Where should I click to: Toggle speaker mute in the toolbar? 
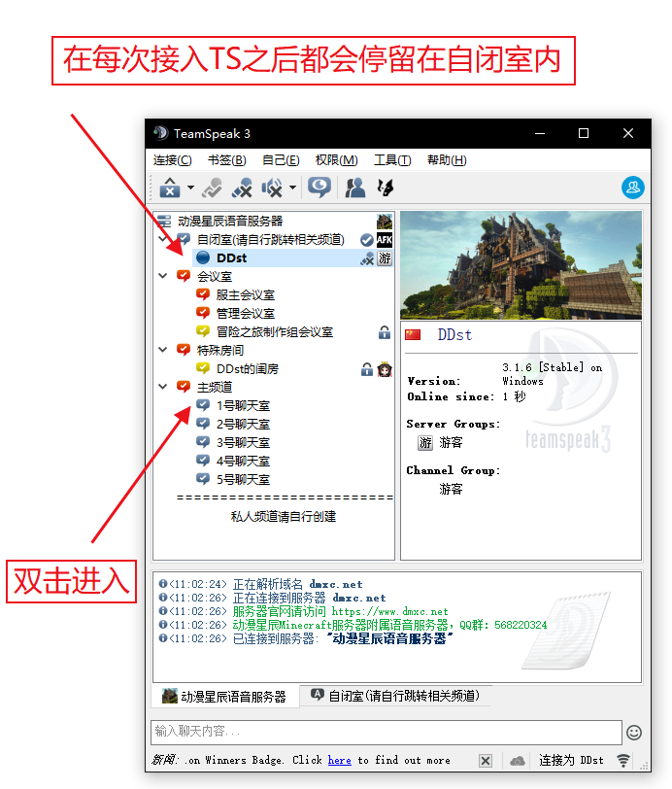point(272,188)
